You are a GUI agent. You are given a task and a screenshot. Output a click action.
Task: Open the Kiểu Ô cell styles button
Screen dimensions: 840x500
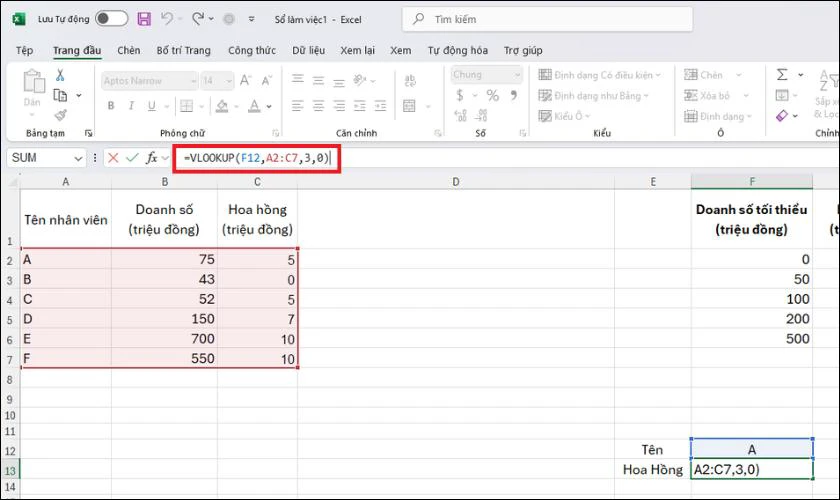click(564, 116)
